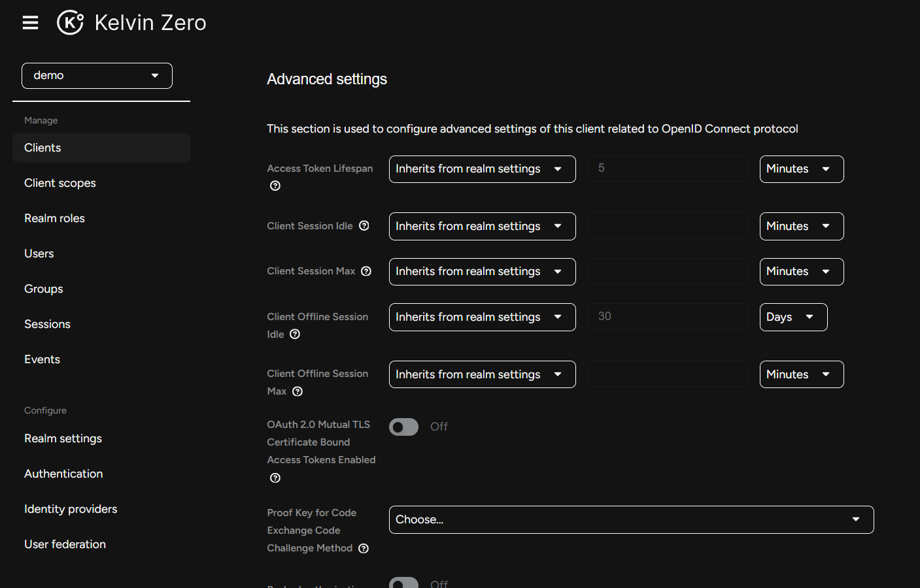920x588 pixels.
Task: Enable OAuth 2.0 Mutual TLS certificate binding
Action: (x=403, y=426)
